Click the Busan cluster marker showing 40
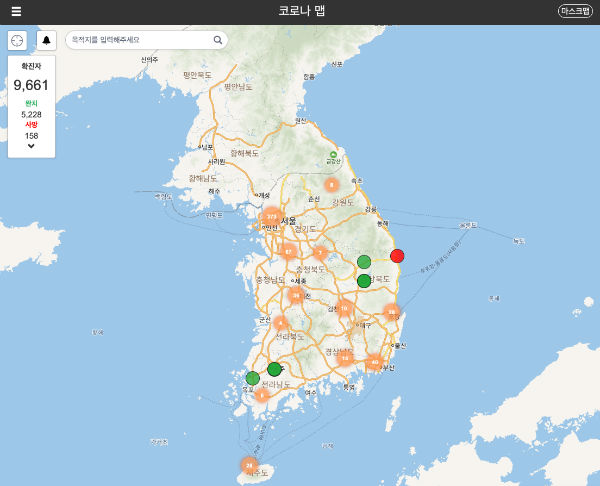Image resolution: width=600 pixels, height=486 pixels. pyautogui.click(x=375, y=362)
